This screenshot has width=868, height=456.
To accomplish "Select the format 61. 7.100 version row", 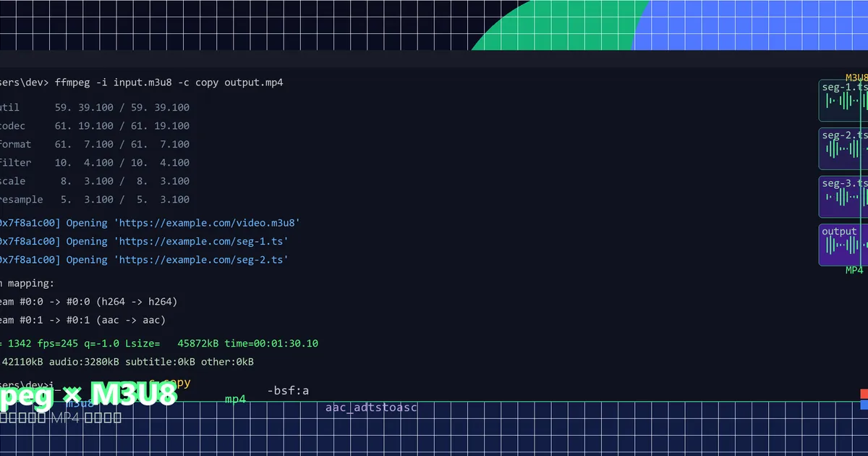I will [x=95, y=144].
